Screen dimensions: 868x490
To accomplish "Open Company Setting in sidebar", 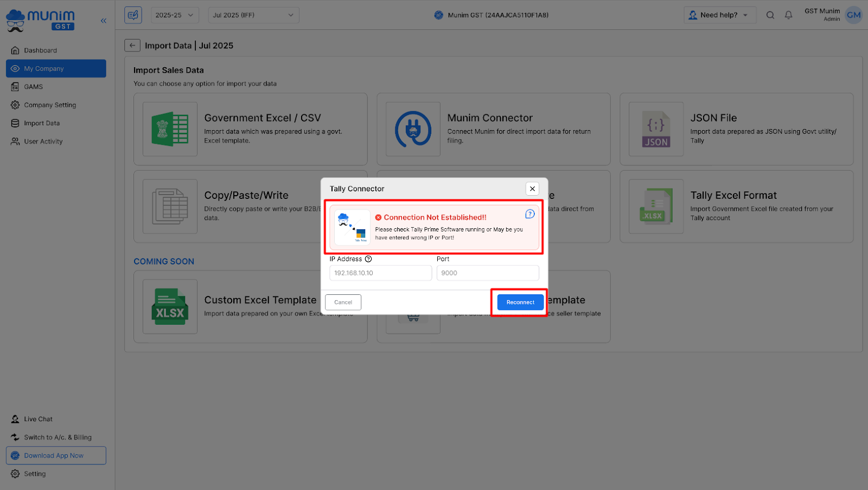I will click(x=50, y=105).
